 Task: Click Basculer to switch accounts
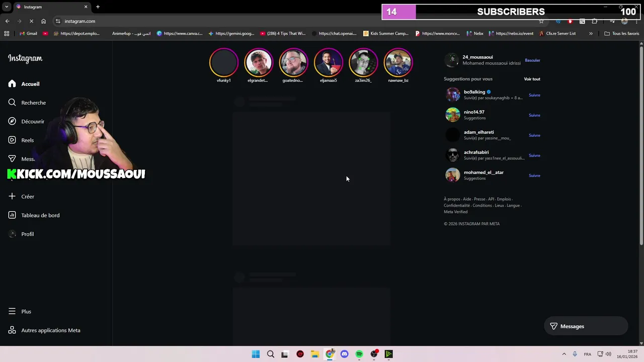(532, 60)
